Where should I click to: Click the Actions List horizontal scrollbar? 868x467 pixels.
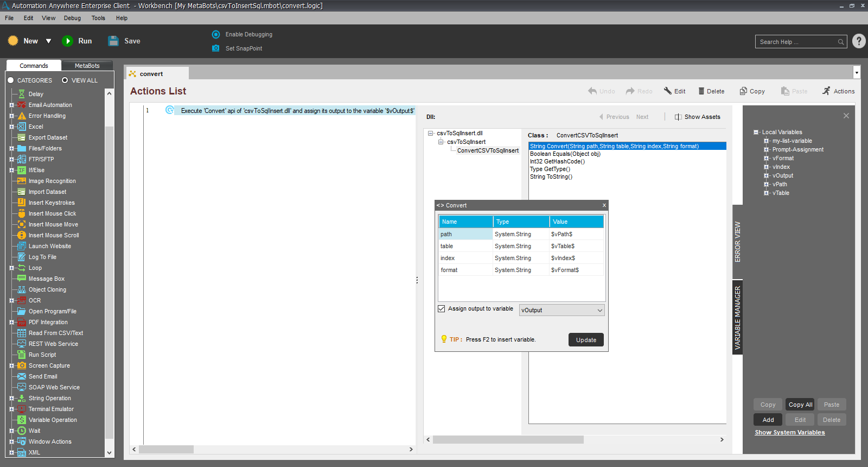click(166, 450)
